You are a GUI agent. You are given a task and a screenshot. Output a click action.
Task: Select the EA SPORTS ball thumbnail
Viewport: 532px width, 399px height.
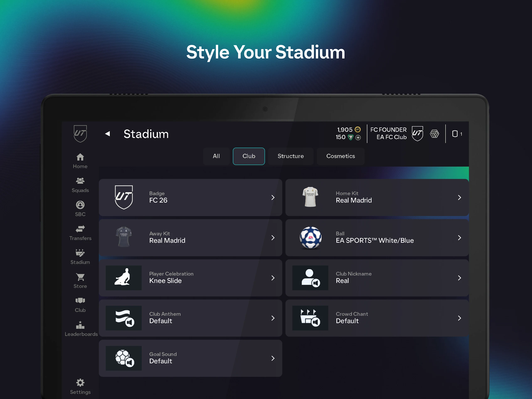pyautogui.click(x=310, y=237)
